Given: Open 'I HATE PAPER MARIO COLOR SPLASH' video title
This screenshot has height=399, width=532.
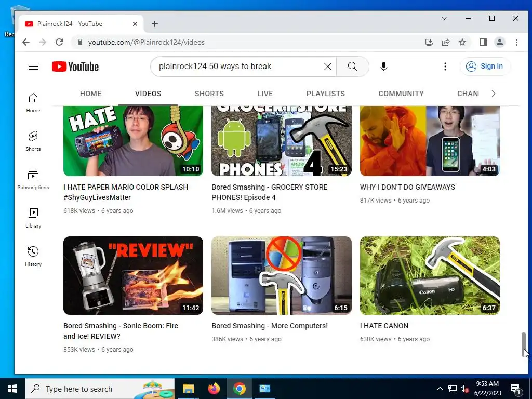Looking at the screenshot, I should point(126,192).
